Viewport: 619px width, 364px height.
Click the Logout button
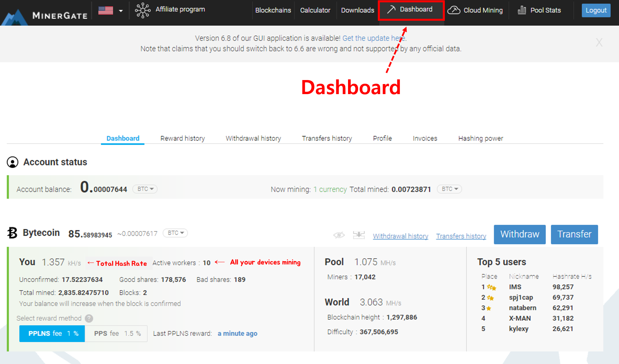596,10
